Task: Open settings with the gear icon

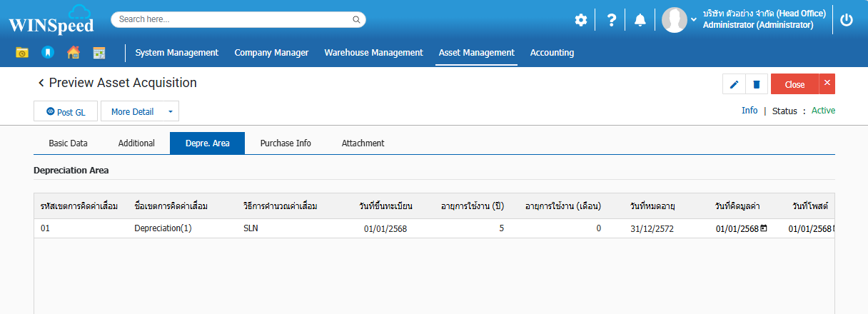Action: tap(581, 20)
